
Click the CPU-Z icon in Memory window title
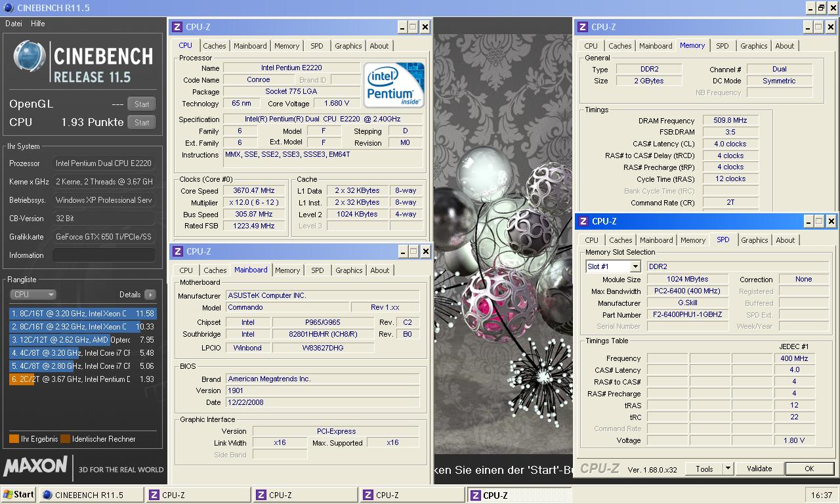coord(583,27)
